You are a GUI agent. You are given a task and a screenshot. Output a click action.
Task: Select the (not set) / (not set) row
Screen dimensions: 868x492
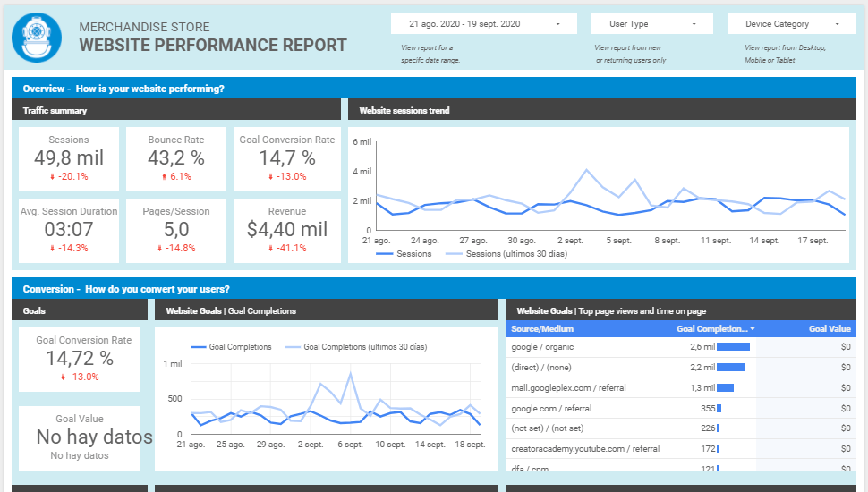(680, 428)
